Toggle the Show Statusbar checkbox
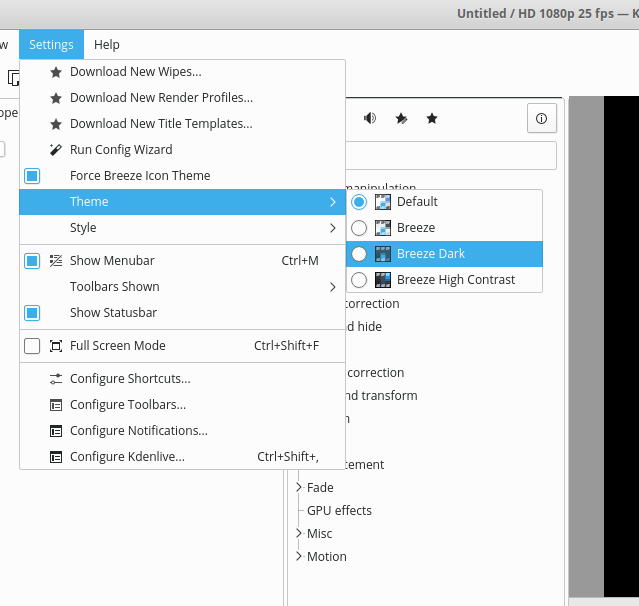This screenshot has width=639, height=606. [32, 313]
